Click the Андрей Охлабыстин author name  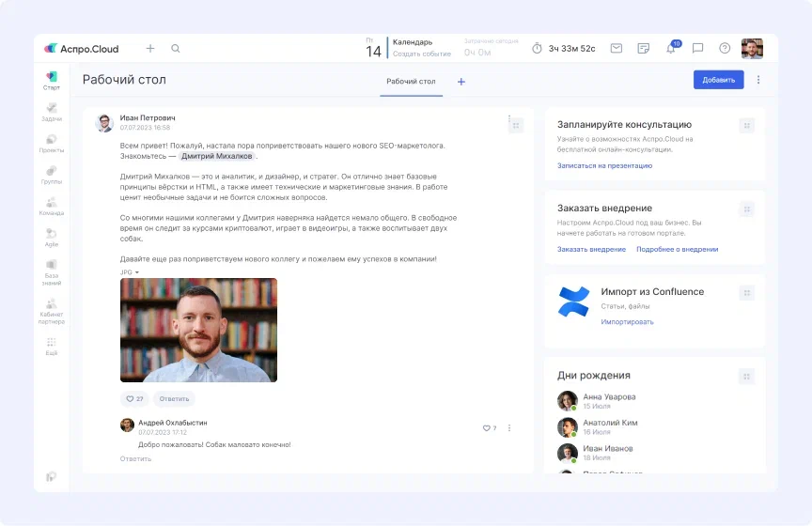(172, 423)
